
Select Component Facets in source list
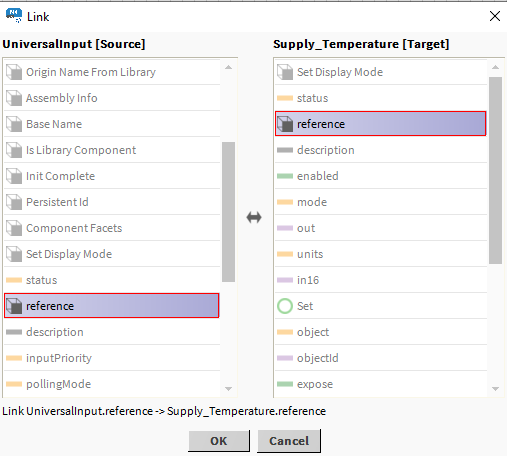(112, 228)
